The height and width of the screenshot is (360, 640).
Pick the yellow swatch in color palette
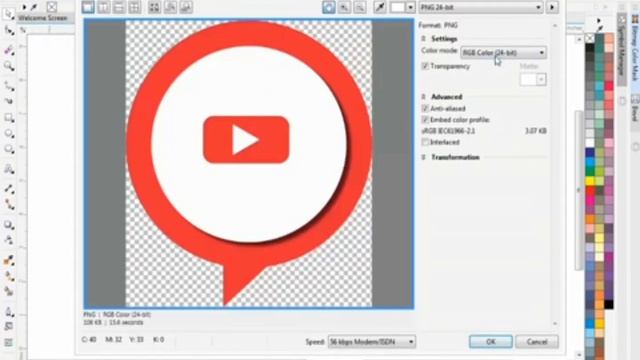[x=590, y=180]
